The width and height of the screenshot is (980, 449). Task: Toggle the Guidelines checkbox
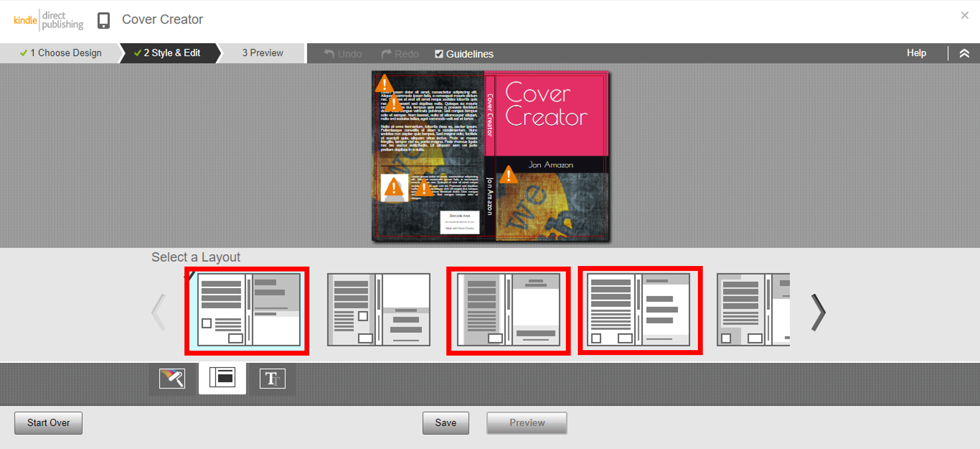pos(439,54)
